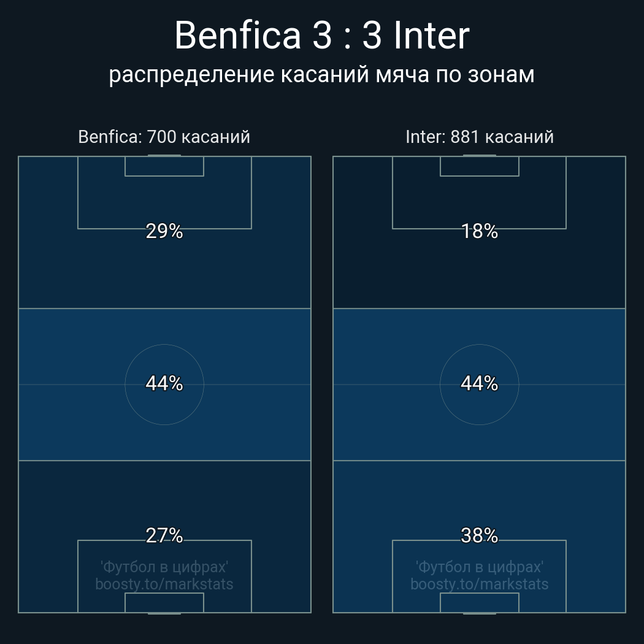Click the 'Benfica: 700 касаний' label
Image resolution: width=644 pixels, height=644 pixels.
tap(164, 137)
